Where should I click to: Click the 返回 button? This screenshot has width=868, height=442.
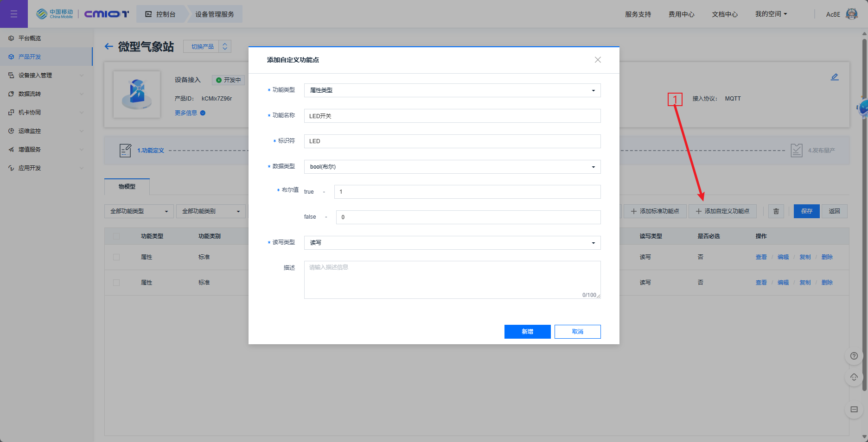click(x=835, y=211)
